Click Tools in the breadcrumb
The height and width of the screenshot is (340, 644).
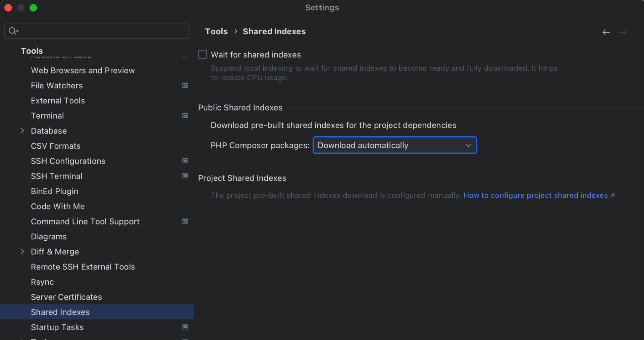216,32
